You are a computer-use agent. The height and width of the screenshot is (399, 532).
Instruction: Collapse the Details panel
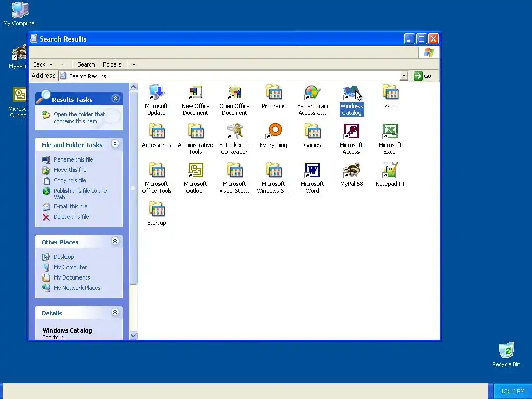(115, 312)
